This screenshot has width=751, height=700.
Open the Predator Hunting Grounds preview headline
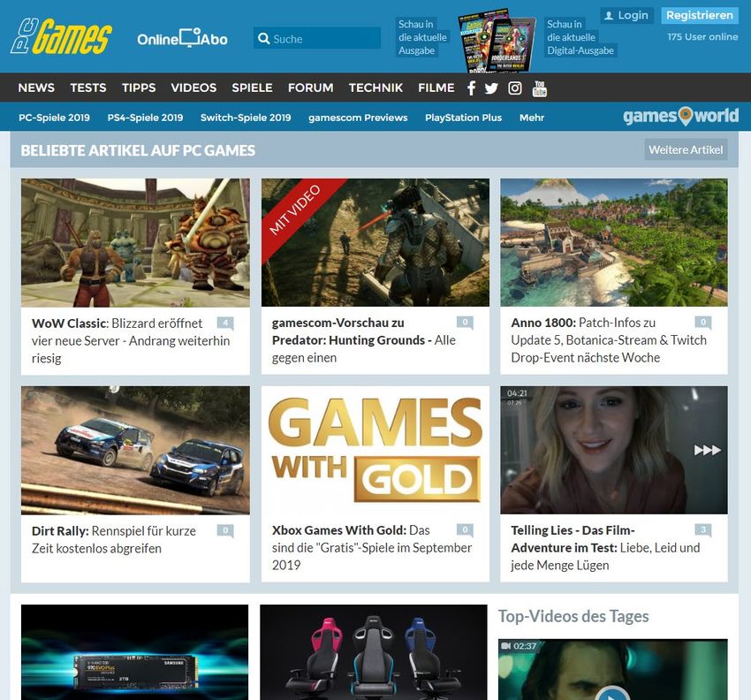(364, 340)
